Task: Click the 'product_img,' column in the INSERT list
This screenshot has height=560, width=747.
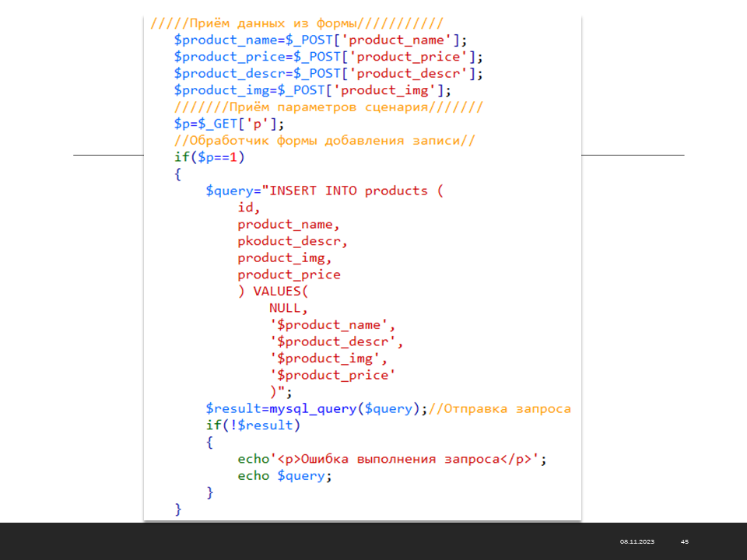Action: coord(285,258)
